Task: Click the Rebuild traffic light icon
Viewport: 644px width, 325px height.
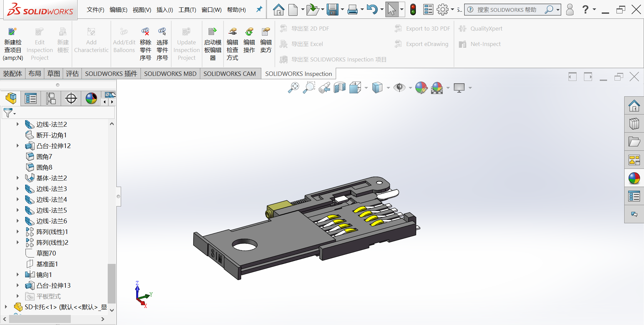Action: [413, 10]
